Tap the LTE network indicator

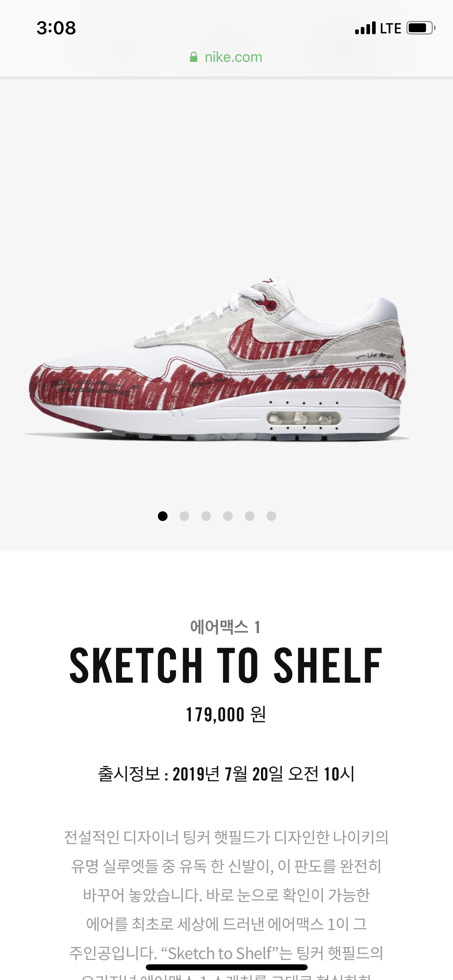point(391,29)
